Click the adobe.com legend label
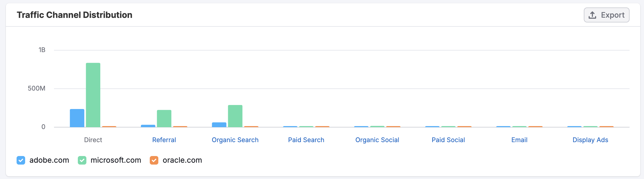The height and width of the screenshot is (179, 644). point(49,160)
